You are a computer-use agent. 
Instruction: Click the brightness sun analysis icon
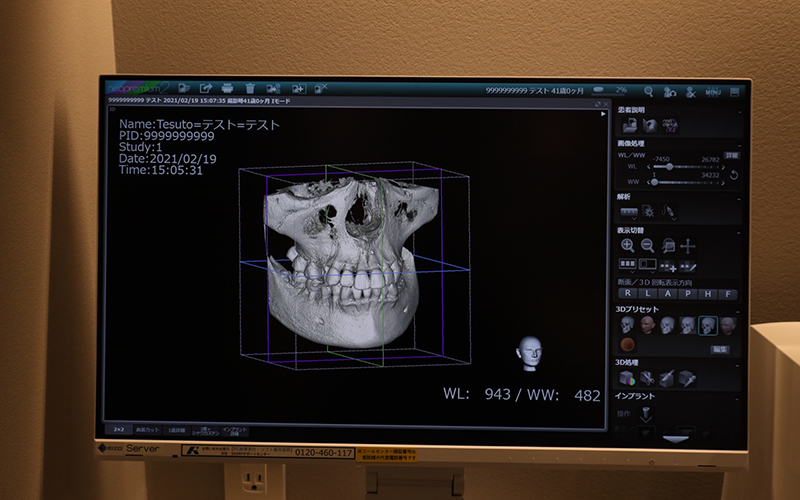click(x=648, y=212)
